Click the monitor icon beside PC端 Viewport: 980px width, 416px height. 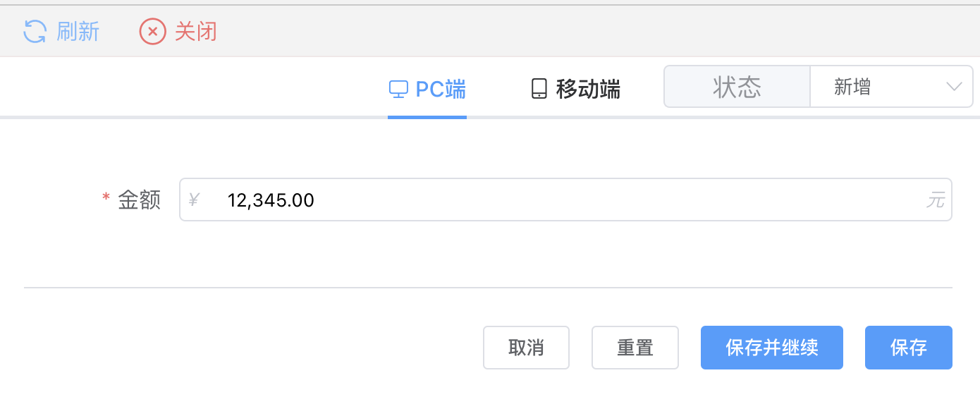coord(398,90)
